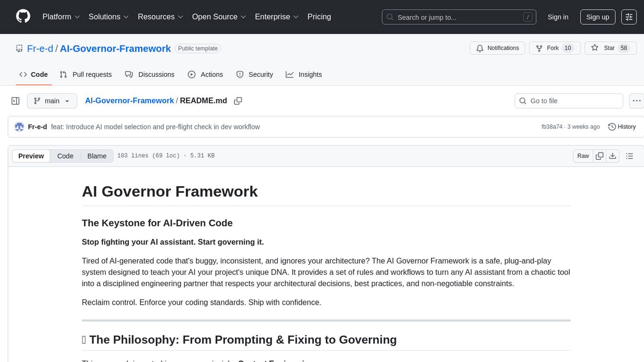Click the fork count 10
This screenshot has height=362, width=644.
(x=568, y=48)
